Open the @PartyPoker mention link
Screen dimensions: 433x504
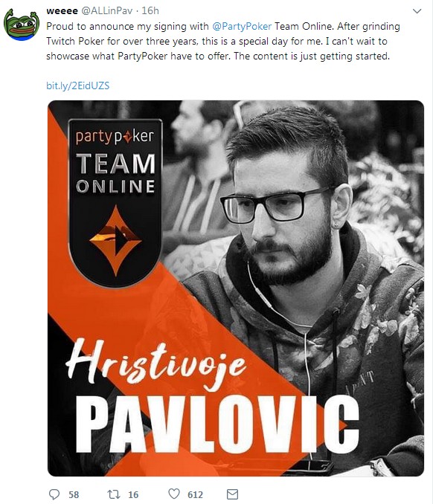pyautogui.click(x=242, y=26)
